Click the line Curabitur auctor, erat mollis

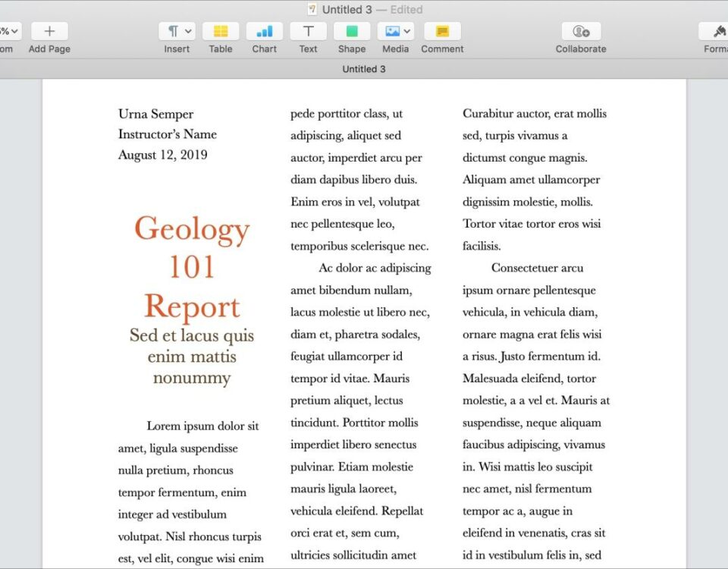point(535,114)
